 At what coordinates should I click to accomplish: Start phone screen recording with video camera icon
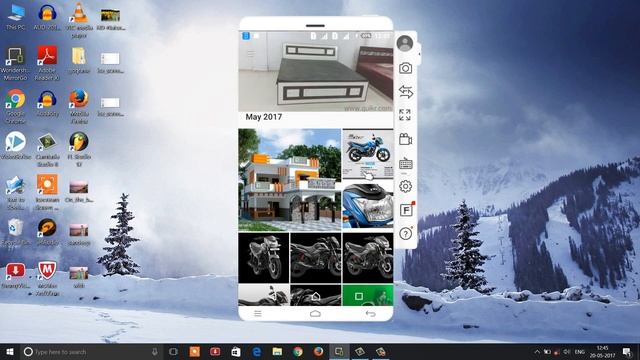405,139
